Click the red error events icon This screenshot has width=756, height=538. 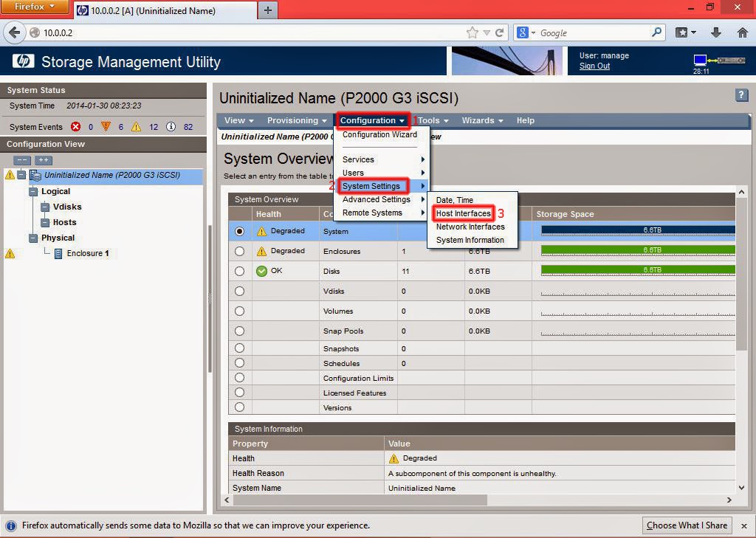[x=75, y=126]
